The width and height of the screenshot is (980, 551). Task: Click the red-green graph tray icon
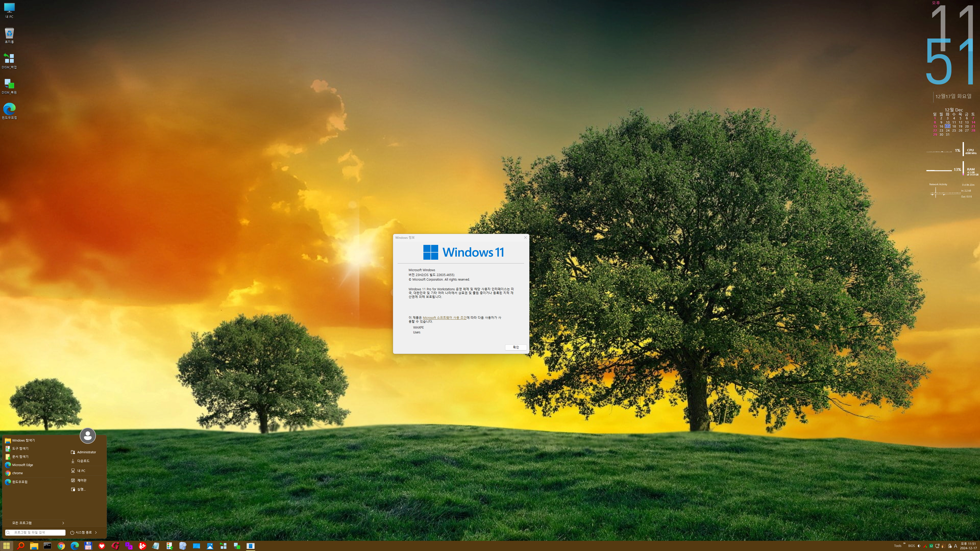tap(925, 546)
